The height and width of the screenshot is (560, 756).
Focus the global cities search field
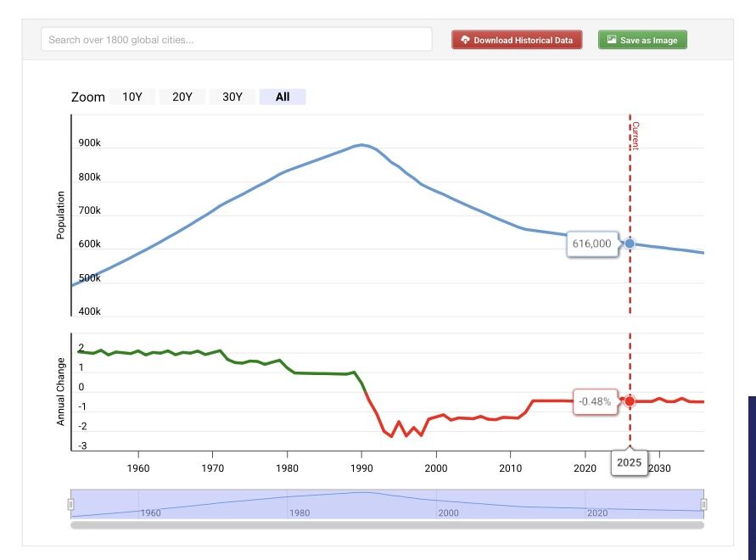236,40
